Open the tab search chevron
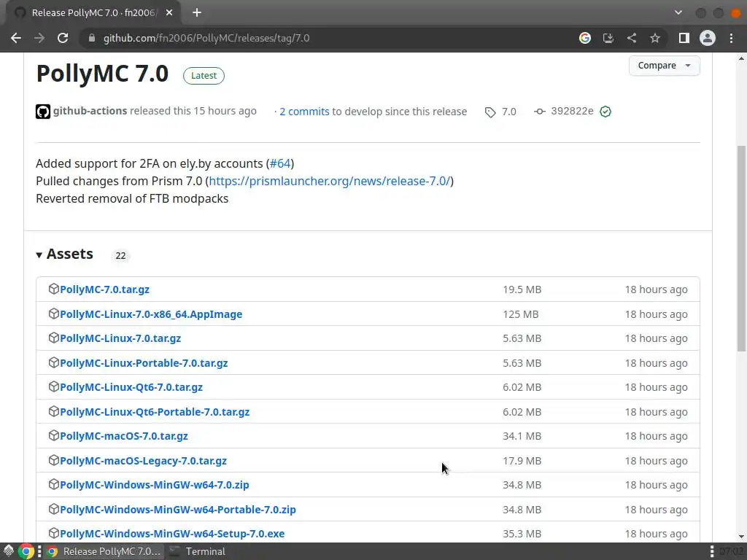The image size is (747, 560). click(678, 13)
